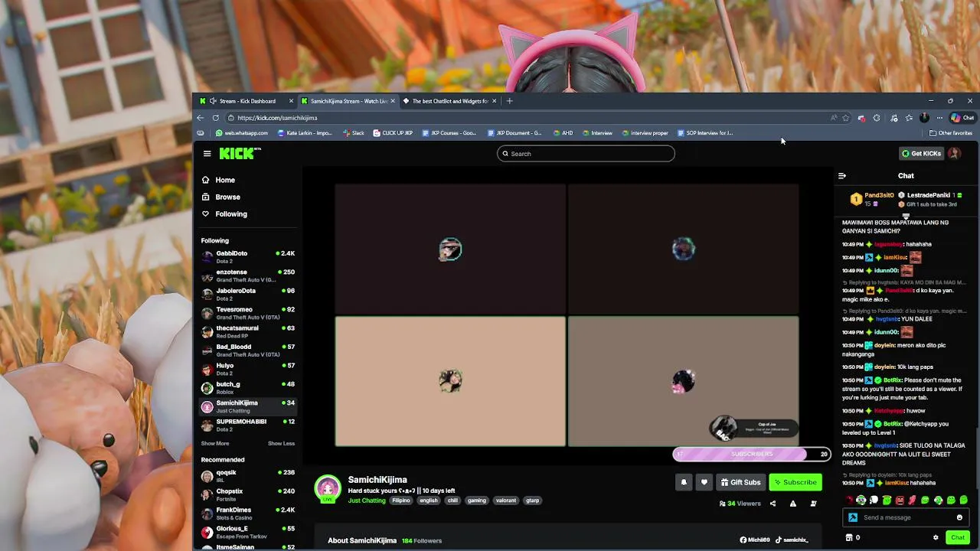Open a new browser tab with plus
The width and height of the screenshot is (980, 551).
click(x=510, y=101)
